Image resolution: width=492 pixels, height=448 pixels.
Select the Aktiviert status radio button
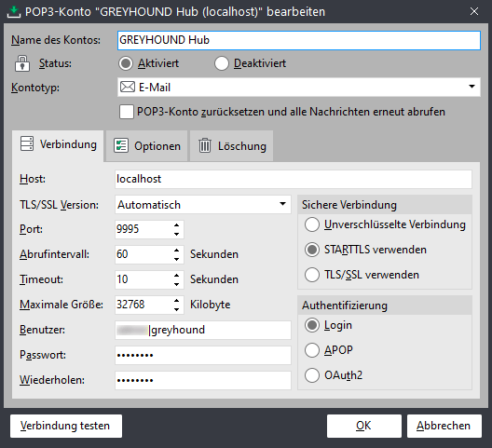coord(126,63)
